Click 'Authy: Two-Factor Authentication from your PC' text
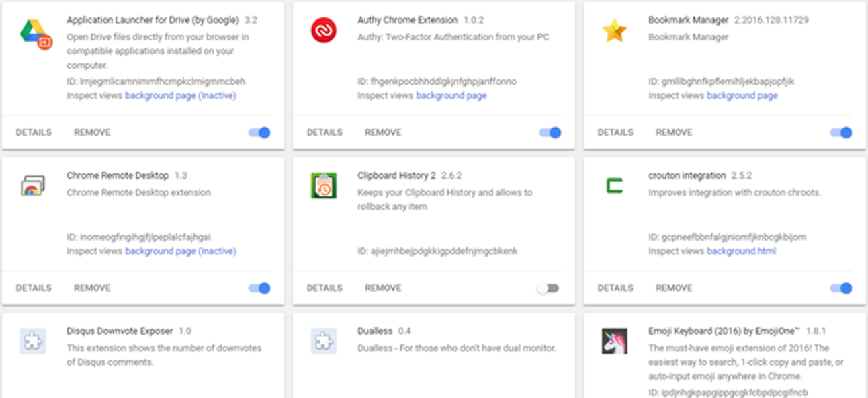 (453, 37)
